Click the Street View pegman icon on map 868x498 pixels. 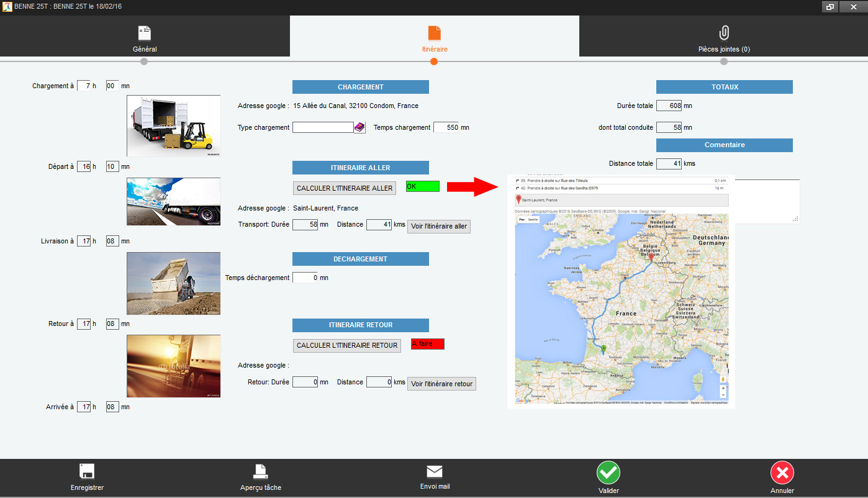723,378
